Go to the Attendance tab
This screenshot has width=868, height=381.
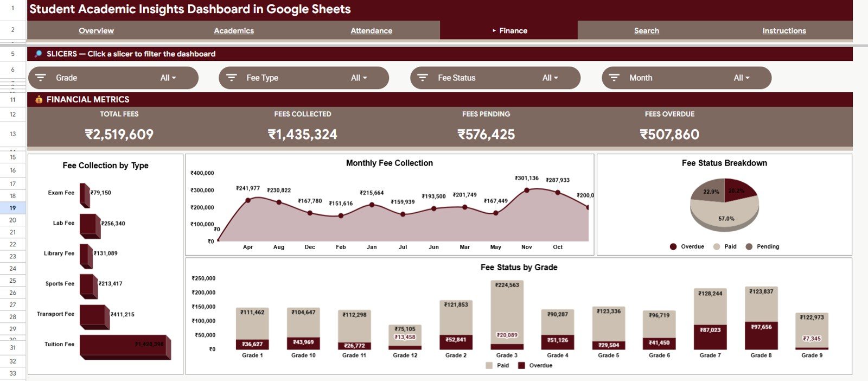click(371, 30)
